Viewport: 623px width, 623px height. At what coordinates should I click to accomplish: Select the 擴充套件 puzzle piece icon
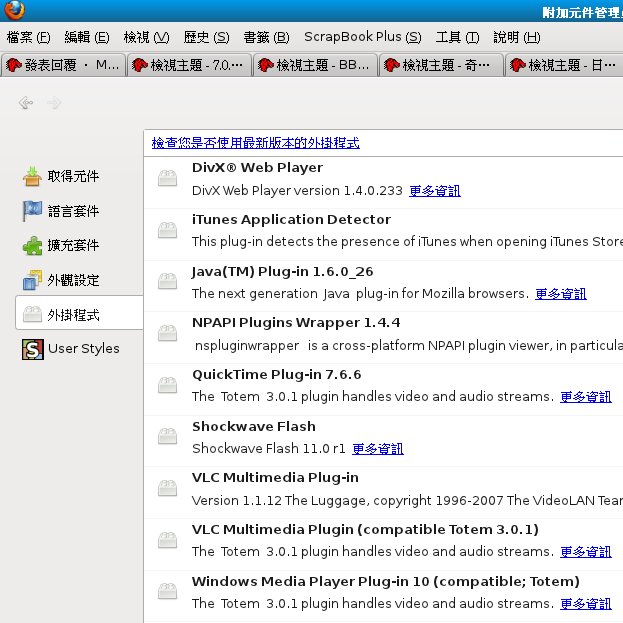coord(33,246)
